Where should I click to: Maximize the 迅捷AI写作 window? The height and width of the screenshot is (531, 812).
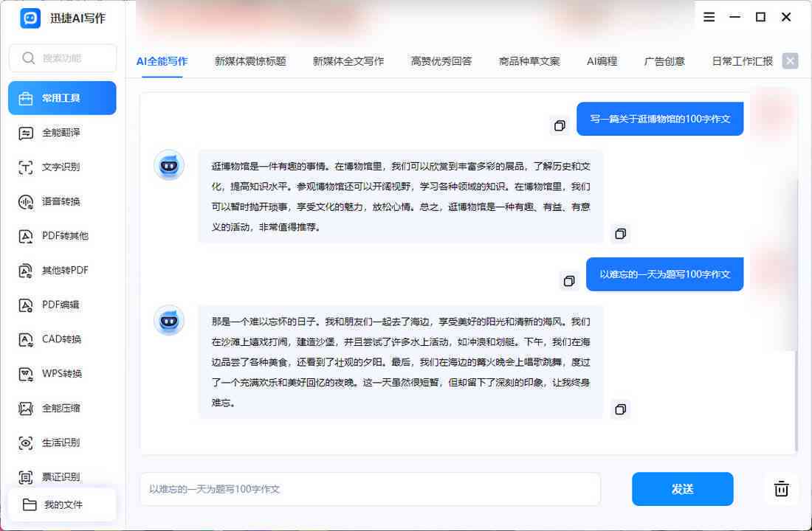[761, 17]
